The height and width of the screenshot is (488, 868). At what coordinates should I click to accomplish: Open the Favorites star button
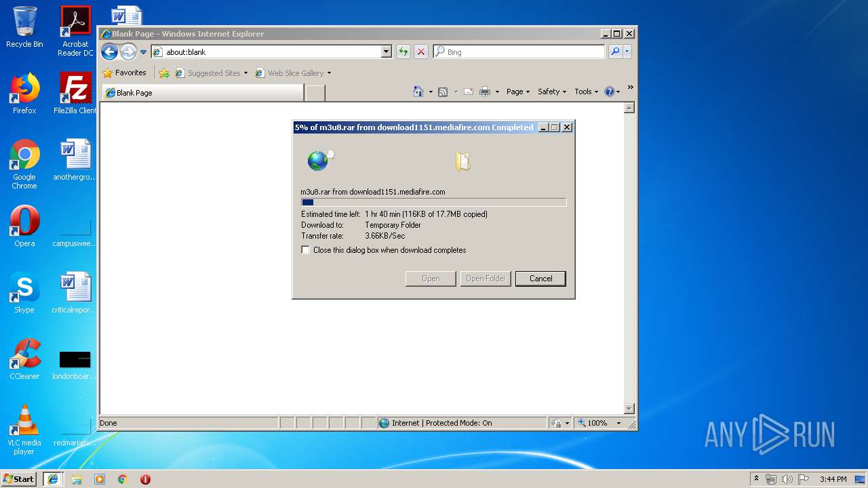pyautogui.click(x=125, y=73)
